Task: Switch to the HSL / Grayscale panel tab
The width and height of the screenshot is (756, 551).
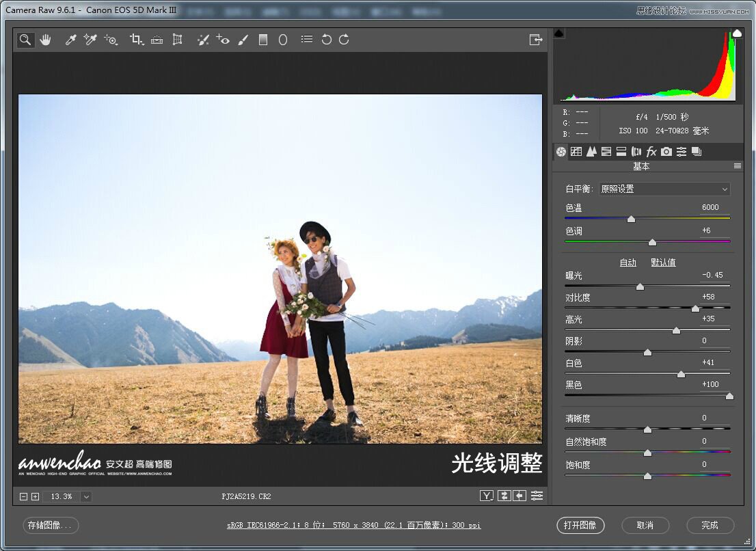Action: coord(606,152)
